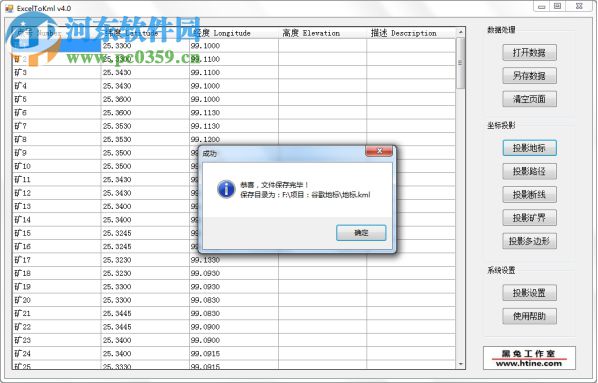Screen dimensions: 598x383
Task: Close the 成功 dialog with the red X
Action: (379, 151)
